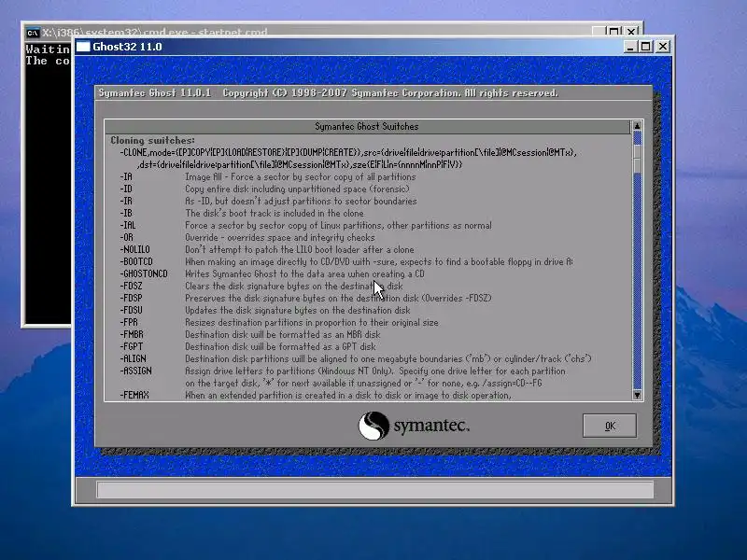The image size is (747, 560).
Task: Select the -FDSU switch row
Action: pyautogui.click(x=265, y=311)
